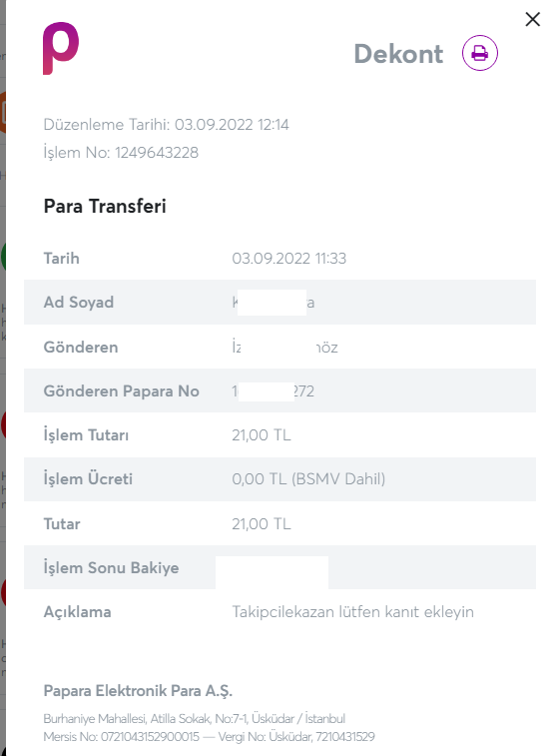550x756 pixels.
Task: Click the Tarih value 03.09.2022 11:33
Action: [x=288, y=259]
